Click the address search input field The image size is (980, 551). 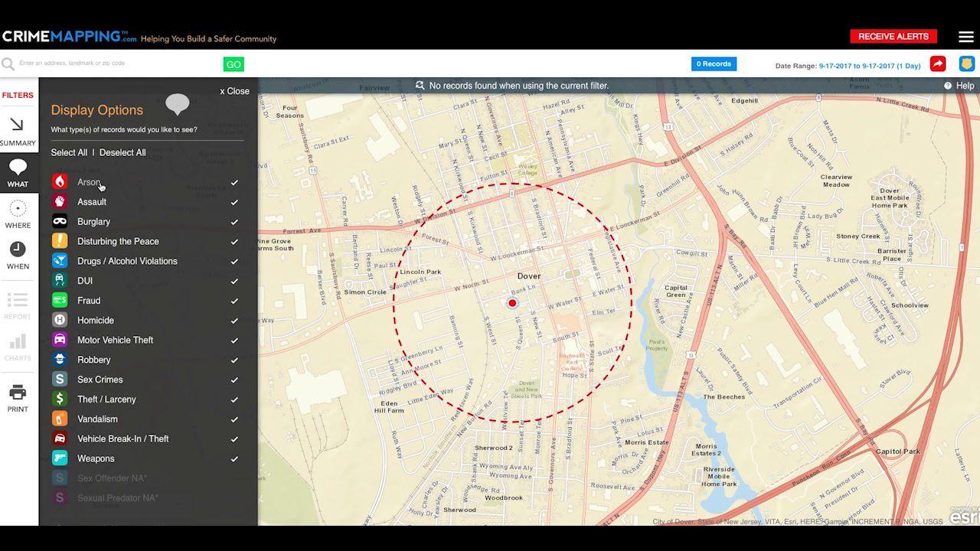(x=115, y=64)
